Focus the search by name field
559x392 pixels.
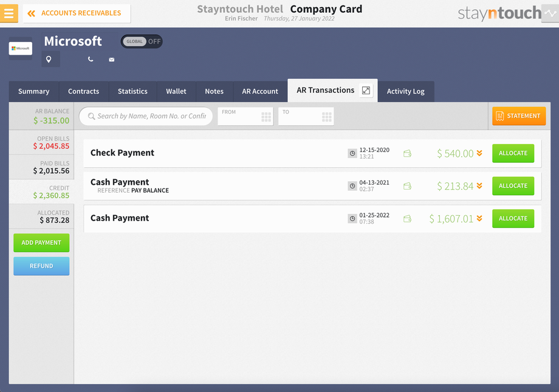pos(146,116)
